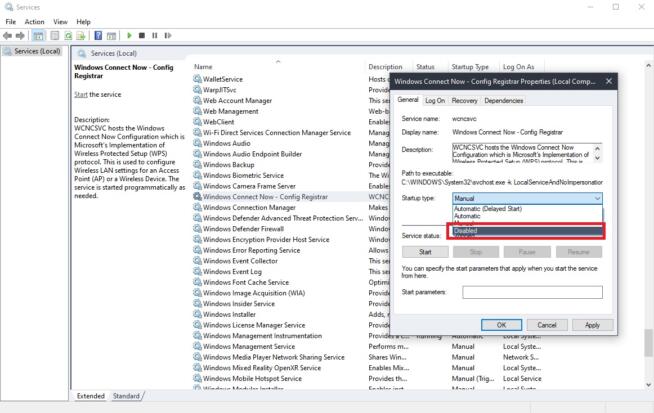Click the Log On As column header
654x413 pixels.
tap(518, 67)
